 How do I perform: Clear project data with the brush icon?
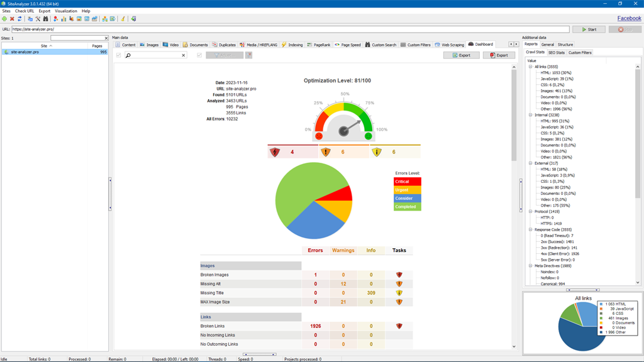tap(123, 19)
